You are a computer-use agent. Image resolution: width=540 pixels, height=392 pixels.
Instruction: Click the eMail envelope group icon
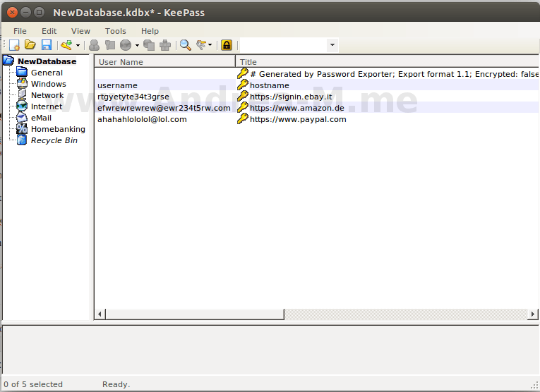(x=22, y=118)
